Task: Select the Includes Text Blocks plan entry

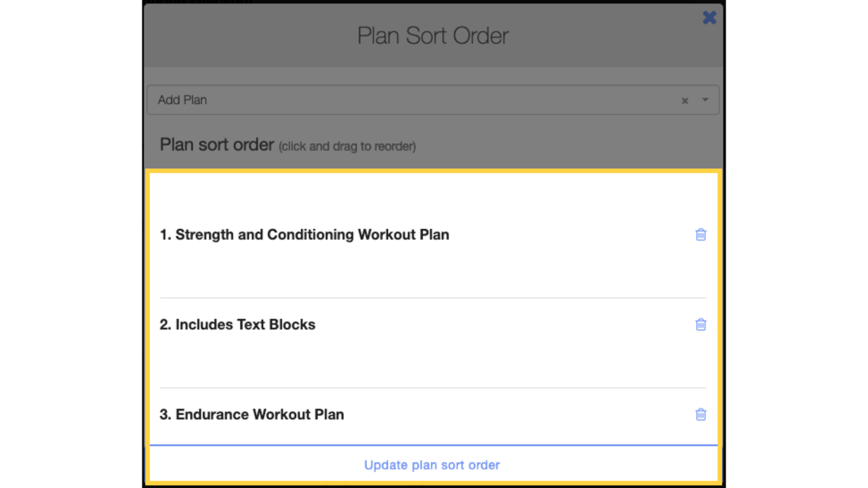Action: [238, 324]
